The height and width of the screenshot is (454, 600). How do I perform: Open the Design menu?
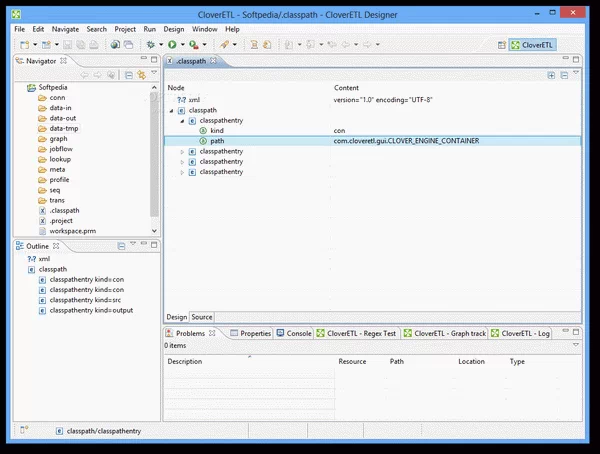tap(174, 29)
